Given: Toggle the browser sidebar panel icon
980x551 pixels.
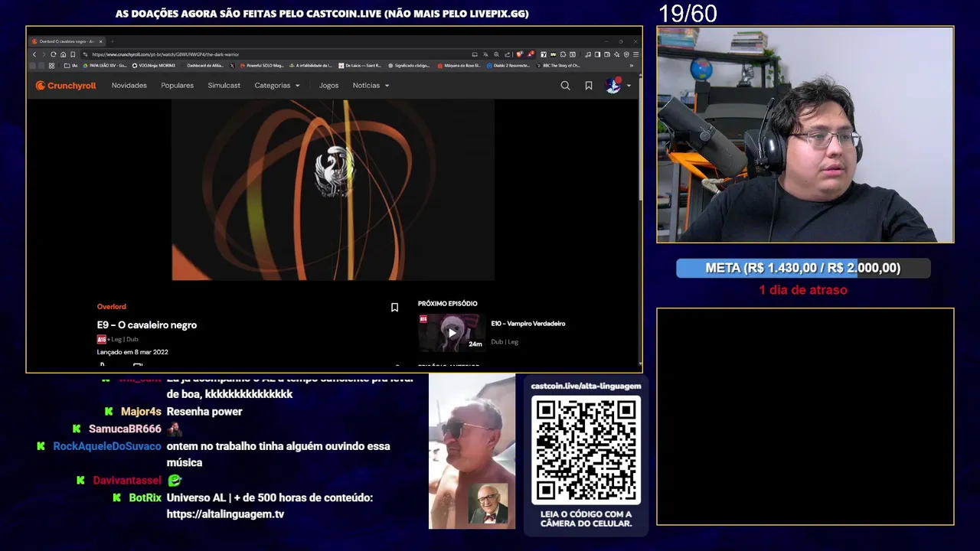Looking at the screenshot, I should click(597, 54).
